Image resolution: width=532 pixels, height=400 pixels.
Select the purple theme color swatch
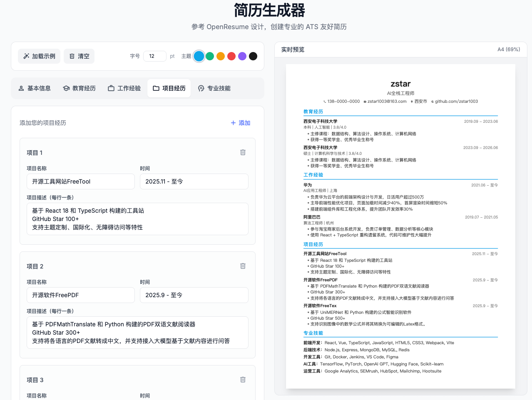click(x=242, y=56)
